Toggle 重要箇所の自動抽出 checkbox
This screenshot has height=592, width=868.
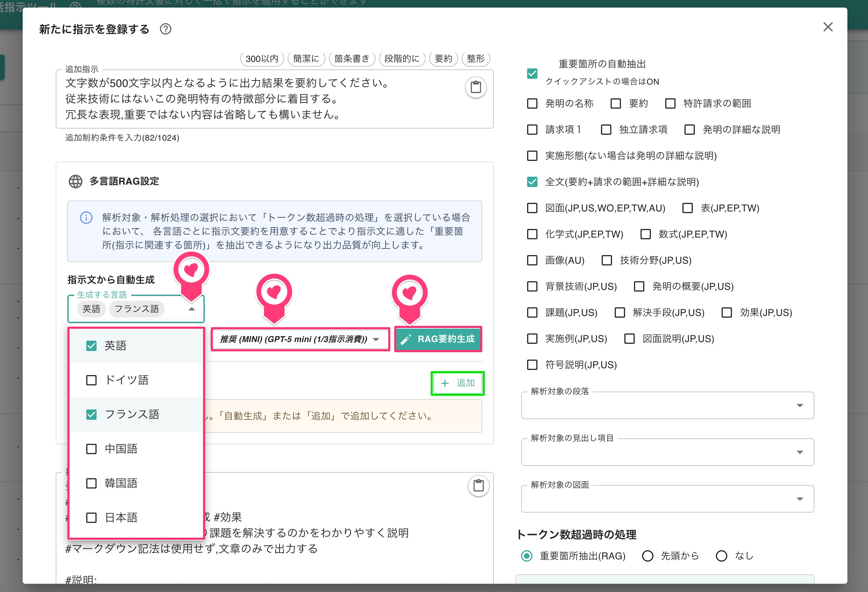(x=532, y=73)
